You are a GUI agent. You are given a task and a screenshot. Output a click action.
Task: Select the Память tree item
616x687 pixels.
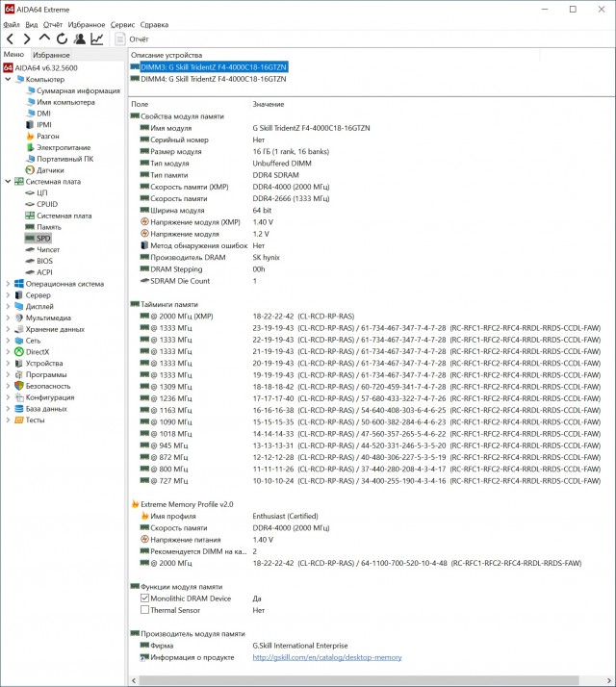tap(43, 227)
